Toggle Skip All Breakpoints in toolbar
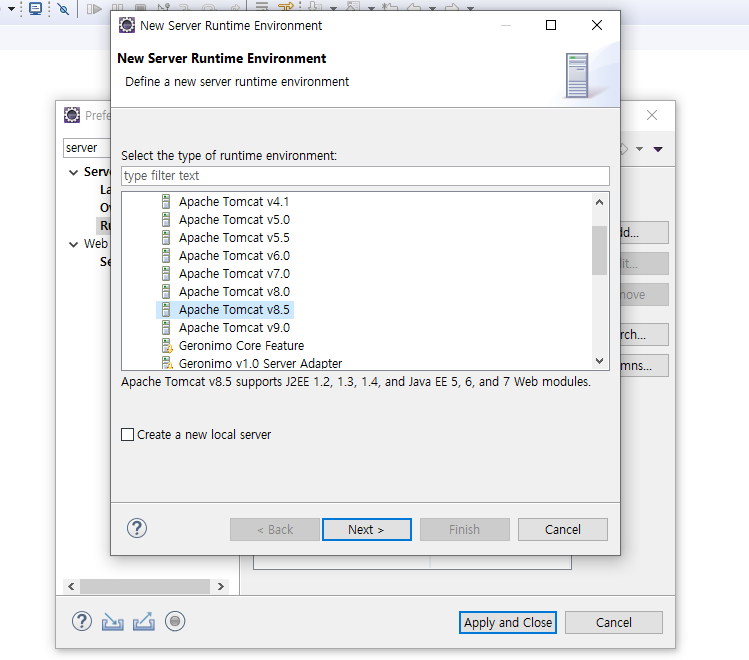Viewport: 749px width, 660px height. [x=63, y=9]
